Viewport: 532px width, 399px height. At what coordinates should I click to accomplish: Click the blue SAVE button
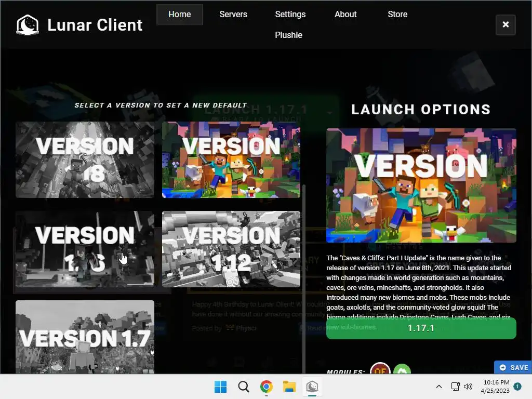pos(513,367)
